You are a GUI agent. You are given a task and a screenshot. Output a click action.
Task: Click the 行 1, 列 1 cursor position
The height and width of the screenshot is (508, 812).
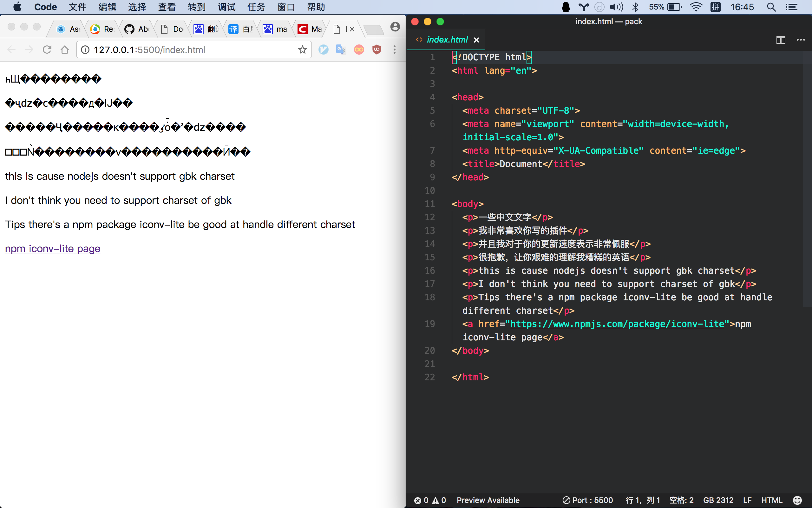tap(643, 500)
